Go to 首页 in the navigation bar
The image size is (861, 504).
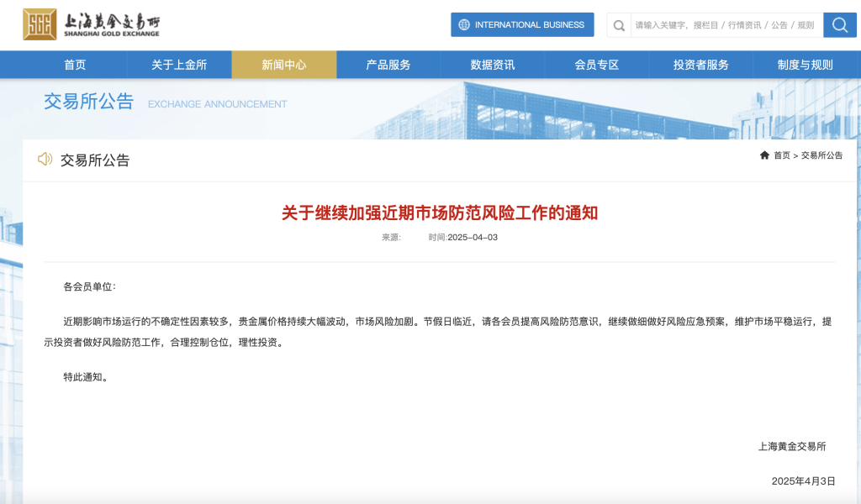(75, 65)
